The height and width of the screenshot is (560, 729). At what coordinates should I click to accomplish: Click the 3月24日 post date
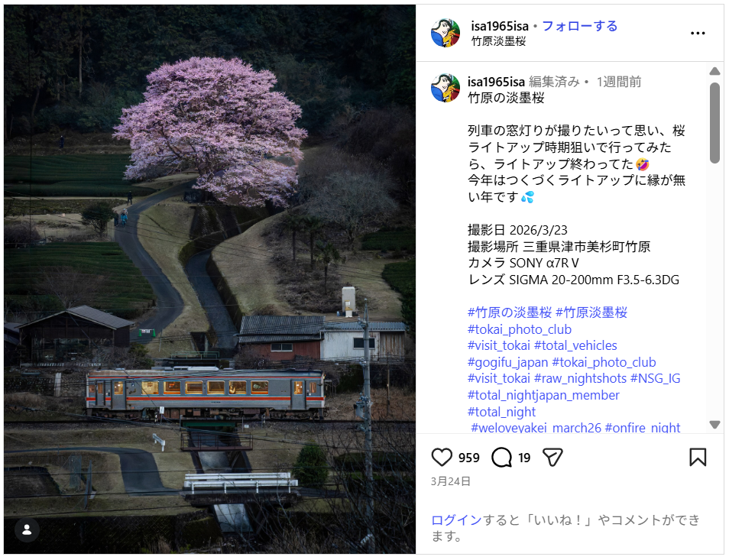[x=451, y=481]
